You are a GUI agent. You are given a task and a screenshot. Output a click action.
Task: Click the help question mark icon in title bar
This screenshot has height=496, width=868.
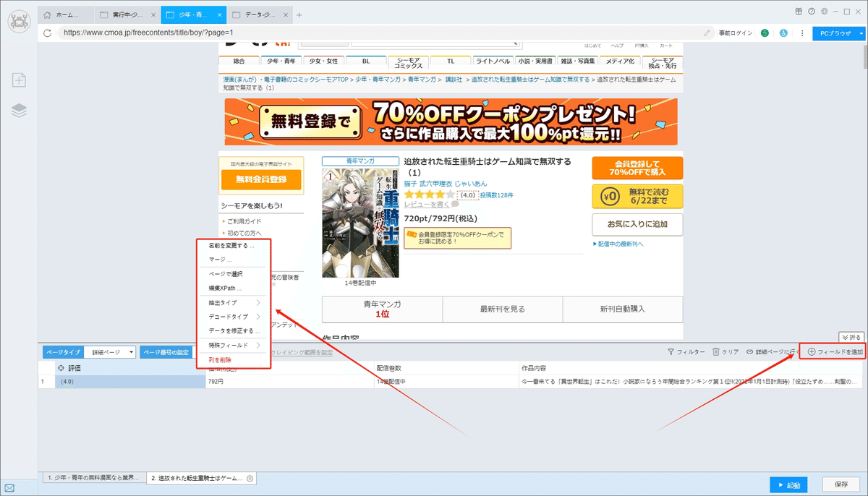pos(812,12)
